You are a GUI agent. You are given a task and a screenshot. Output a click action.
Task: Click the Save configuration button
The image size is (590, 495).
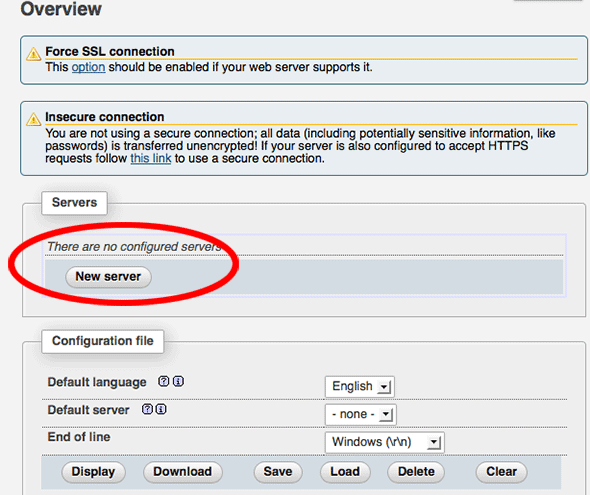click(278, 472)
